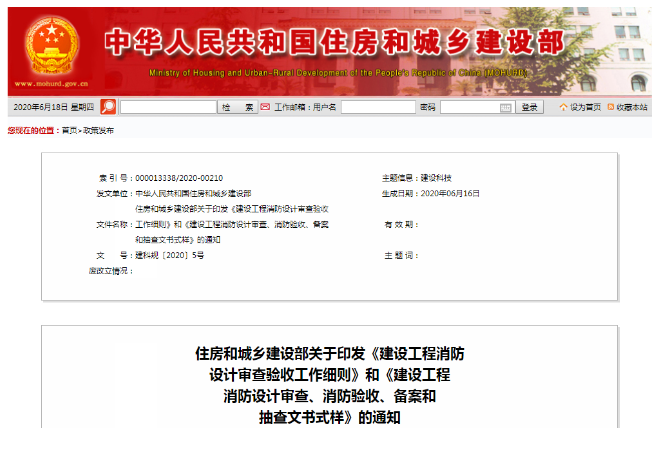Click the 设为首页 link
The width and height of the screenshot is (665, 452).
pos(585,107)
